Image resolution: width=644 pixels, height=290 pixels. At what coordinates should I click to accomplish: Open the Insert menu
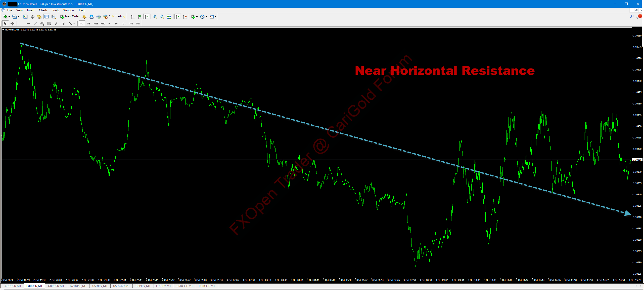point(31,10)
